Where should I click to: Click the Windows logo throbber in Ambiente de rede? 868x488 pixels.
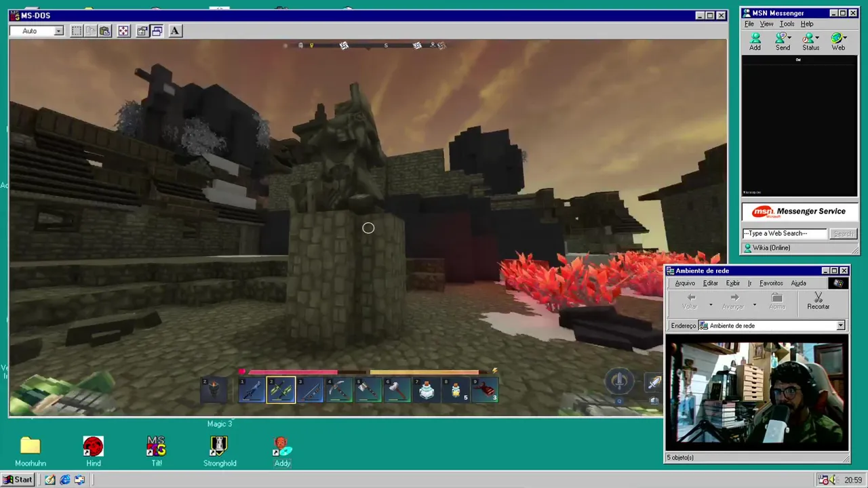coord(838,283)
